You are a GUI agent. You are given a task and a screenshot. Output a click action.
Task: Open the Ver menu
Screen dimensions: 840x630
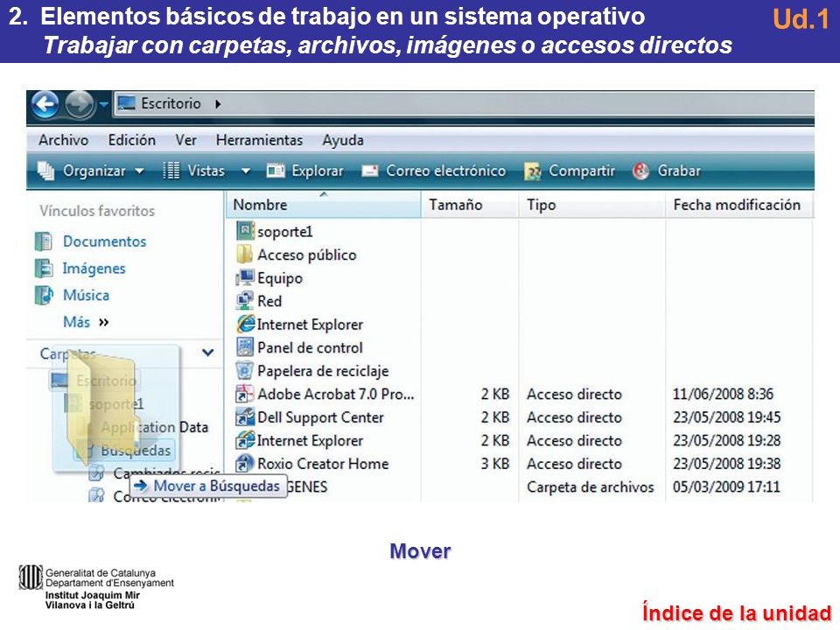(x=185, y=140)
